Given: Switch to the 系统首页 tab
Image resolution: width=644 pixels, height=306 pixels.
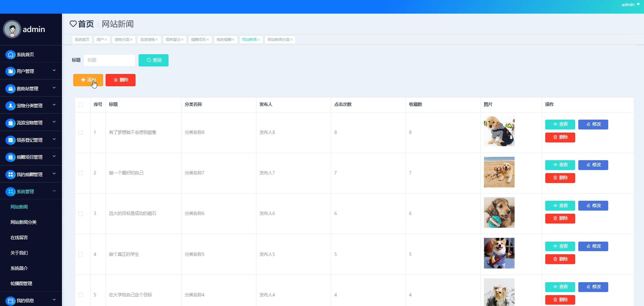Looking at the screenshot, I should (82, 40).
